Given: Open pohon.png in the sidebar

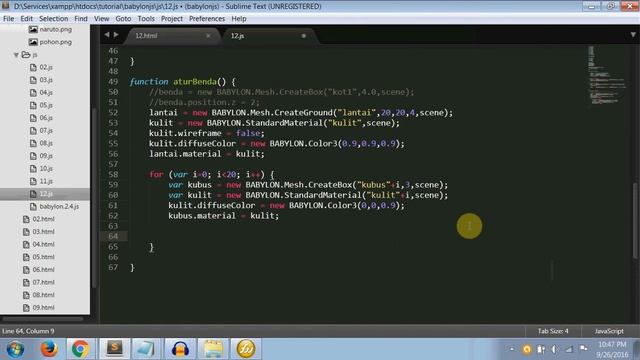Looking at the screenshot, I should tap(56, 42).
